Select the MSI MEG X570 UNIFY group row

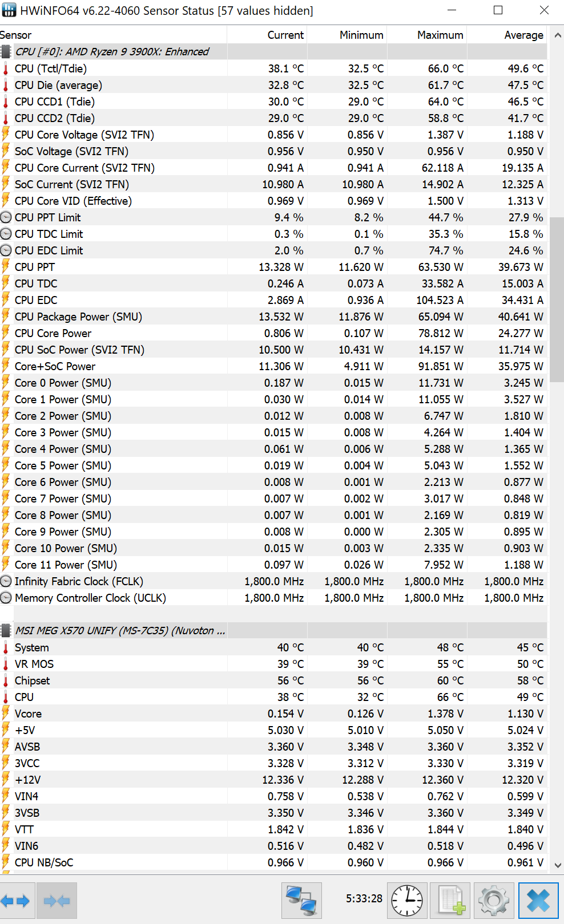pos(273,631)
